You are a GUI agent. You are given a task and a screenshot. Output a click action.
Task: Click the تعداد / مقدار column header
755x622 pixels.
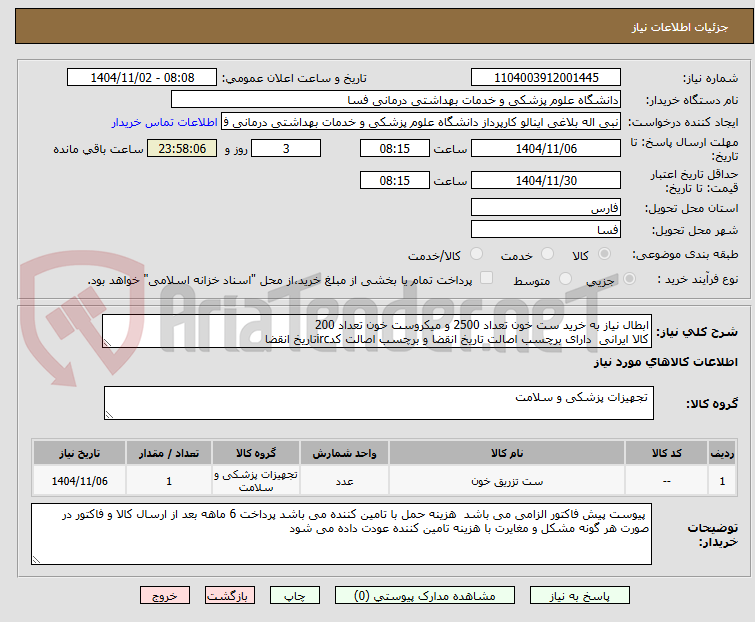tap(169, 453)
